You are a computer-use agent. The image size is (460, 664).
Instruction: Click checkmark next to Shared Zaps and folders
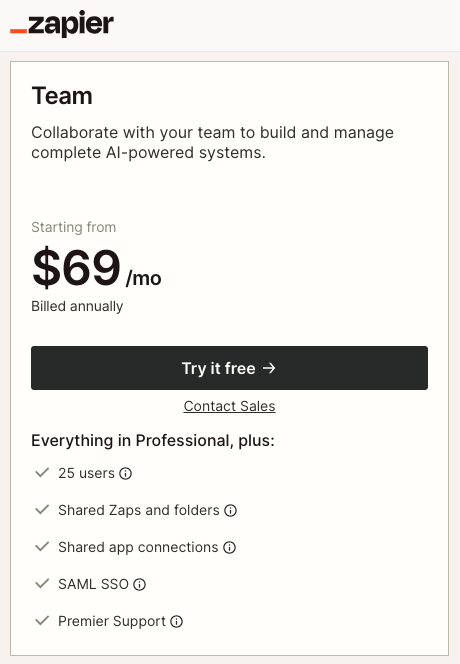[x=42, y=509]
